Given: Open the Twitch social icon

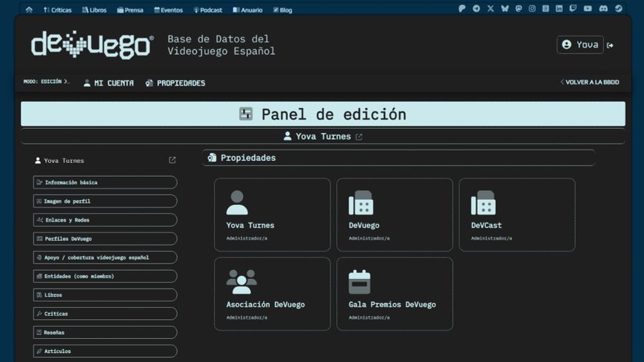Looking at the screenshot, I should [x=573, y=8].
